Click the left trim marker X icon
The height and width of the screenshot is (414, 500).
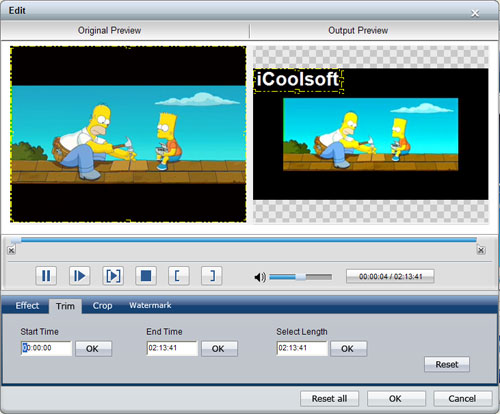pyautogui.click(x=11, y=250)
